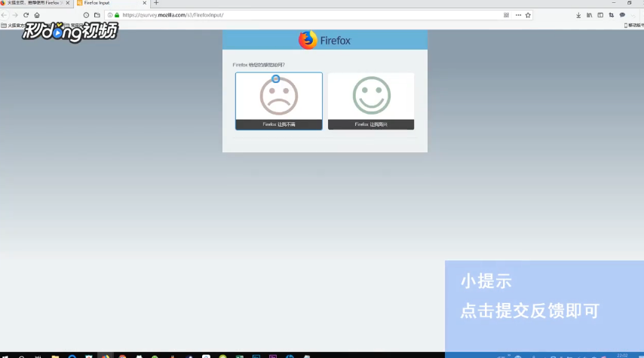Switch to the 火狐主页 tab
644x358 pixels.
pos(33,3)
